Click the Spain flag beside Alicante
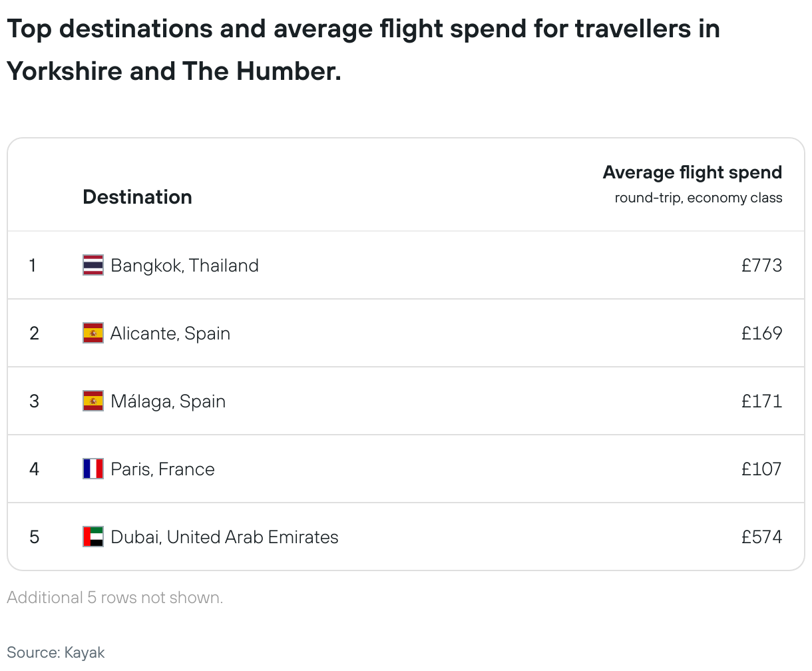812x671 pixels. pos(93,333)
